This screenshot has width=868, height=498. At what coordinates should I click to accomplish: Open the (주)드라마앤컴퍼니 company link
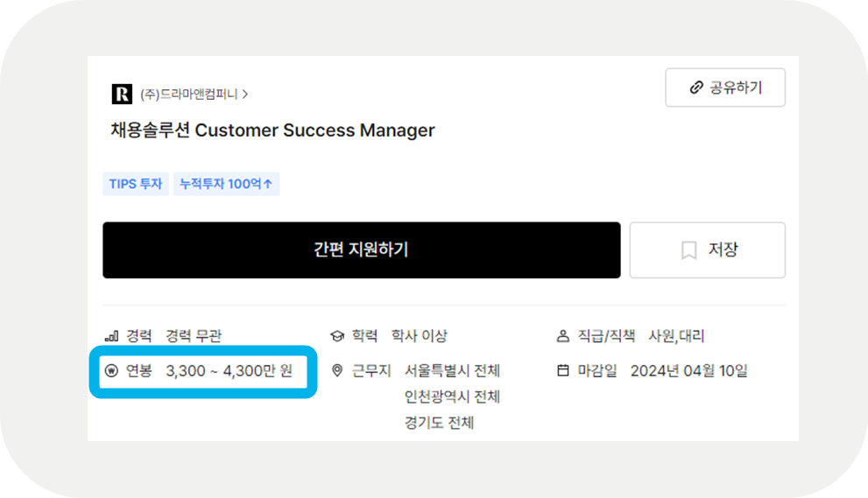coord(189,95)
